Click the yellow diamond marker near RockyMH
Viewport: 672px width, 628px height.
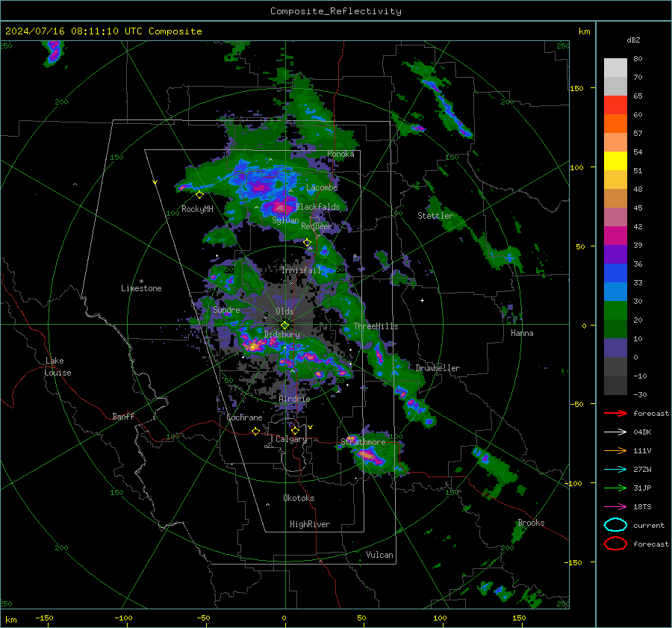point(199,195)
